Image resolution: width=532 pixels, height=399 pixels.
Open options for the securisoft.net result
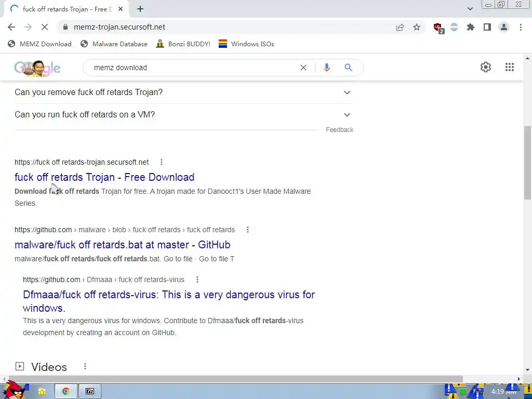coord(162,162)
